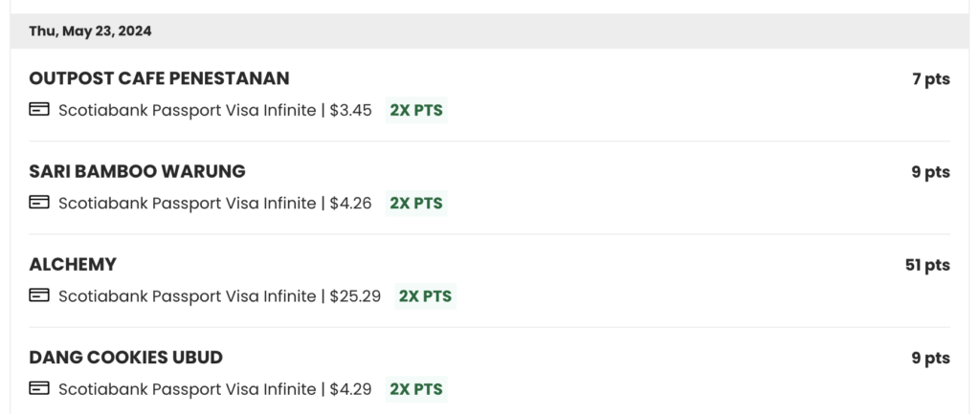Click the 2X PTS badge beside $4.29

416,389
